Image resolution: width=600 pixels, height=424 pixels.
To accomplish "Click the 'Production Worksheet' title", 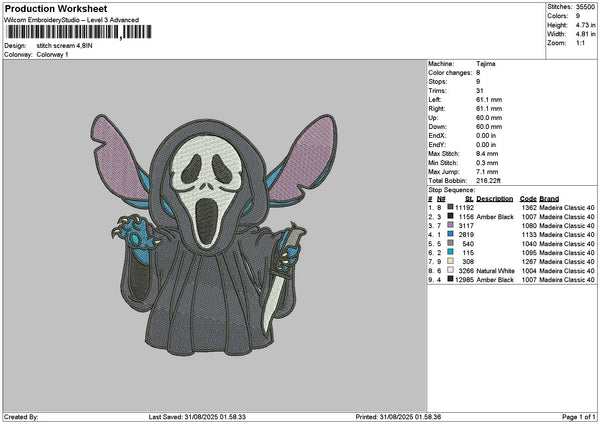I will point(56,9).
